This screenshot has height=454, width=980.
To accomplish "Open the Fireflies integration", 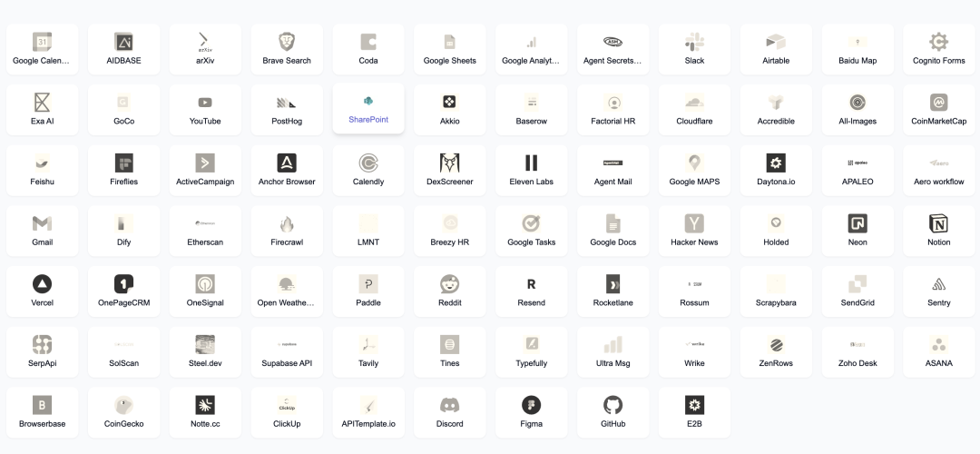I will tap(123, 171).
